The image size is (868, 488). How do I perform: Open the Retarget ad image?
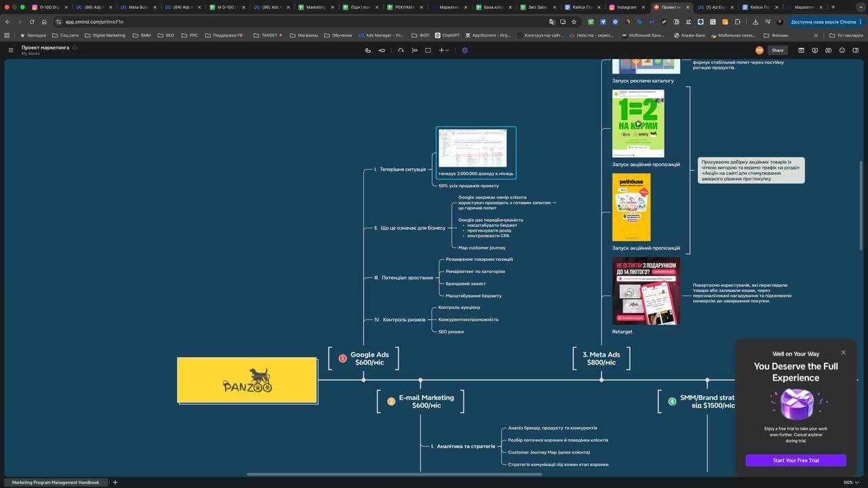click(646, 291)
